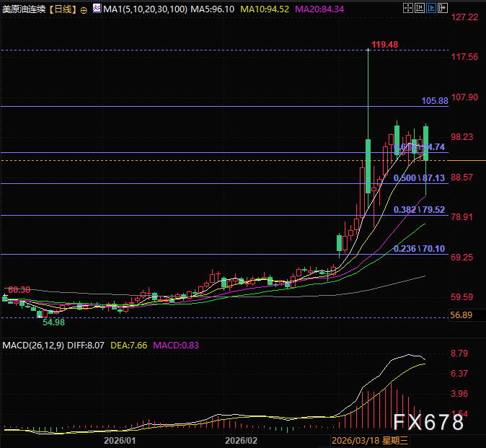The image size is (486, 448).
Task: Click the 2026/03/18 date marker on timeline
Action: click(370, 440)
